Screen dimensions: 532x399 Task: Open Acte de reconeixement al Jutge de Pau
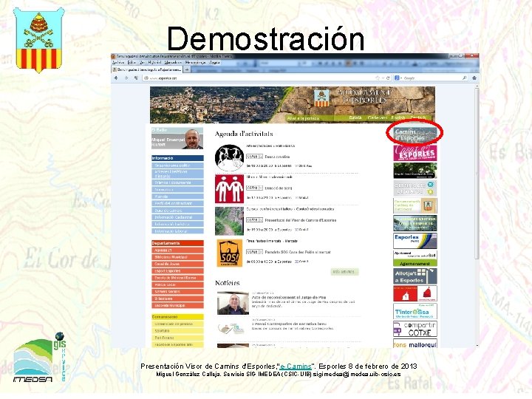(x=288, y=297)
